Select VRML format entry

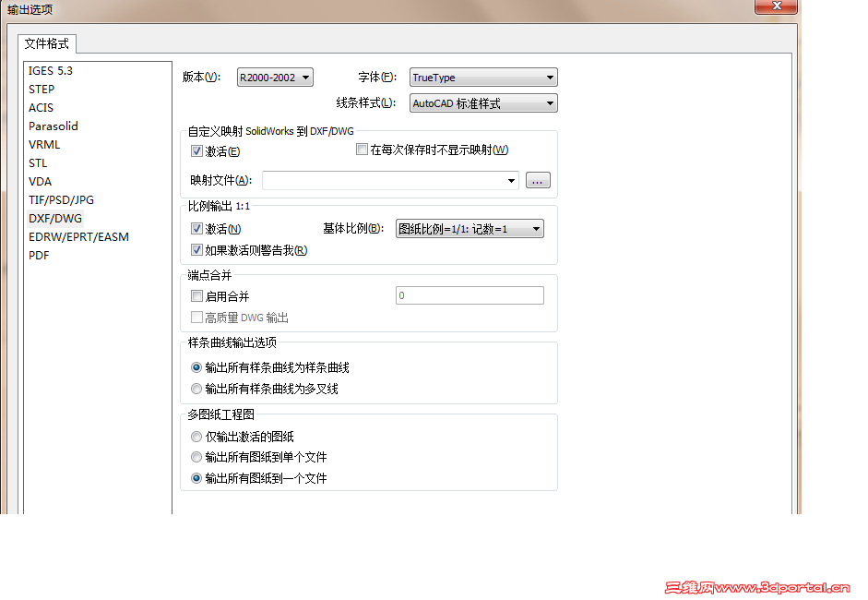(44, 145)
